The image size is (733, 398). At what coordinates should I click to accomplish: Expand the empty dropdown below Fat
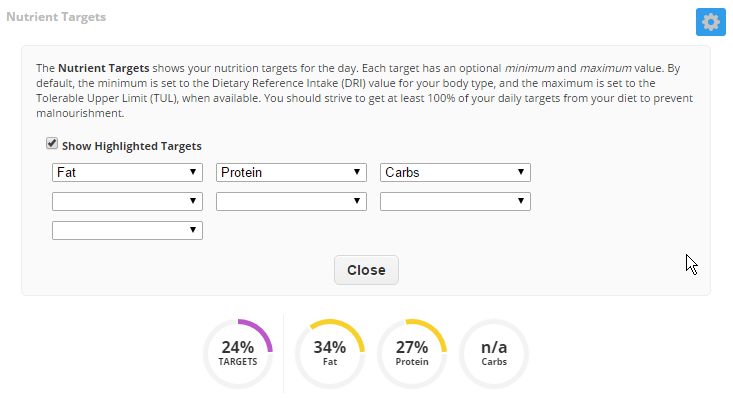click(127, 202)
